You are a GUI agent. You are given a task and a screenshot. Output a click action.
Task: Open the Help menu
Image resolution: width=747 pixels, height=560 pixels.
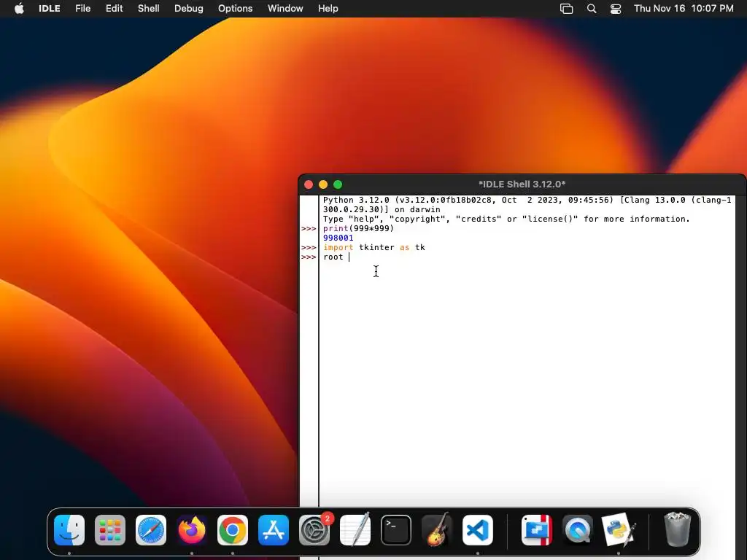(328, 8)
